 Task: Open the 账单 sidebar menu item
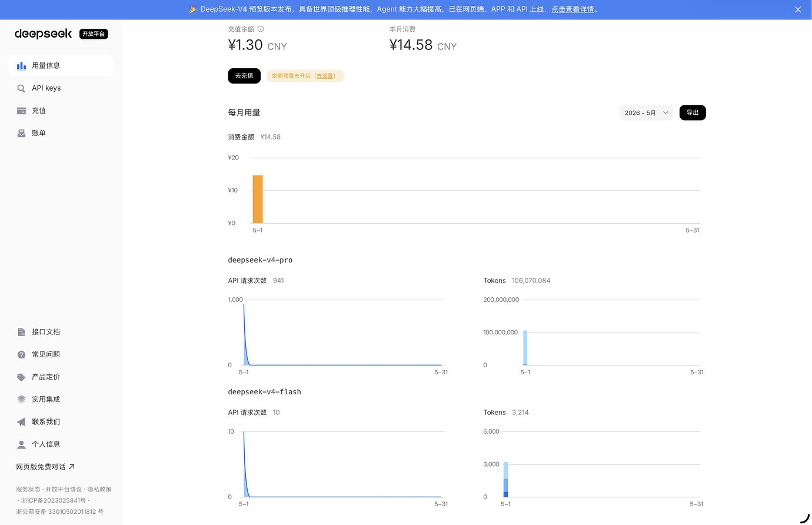pos(61,133)
